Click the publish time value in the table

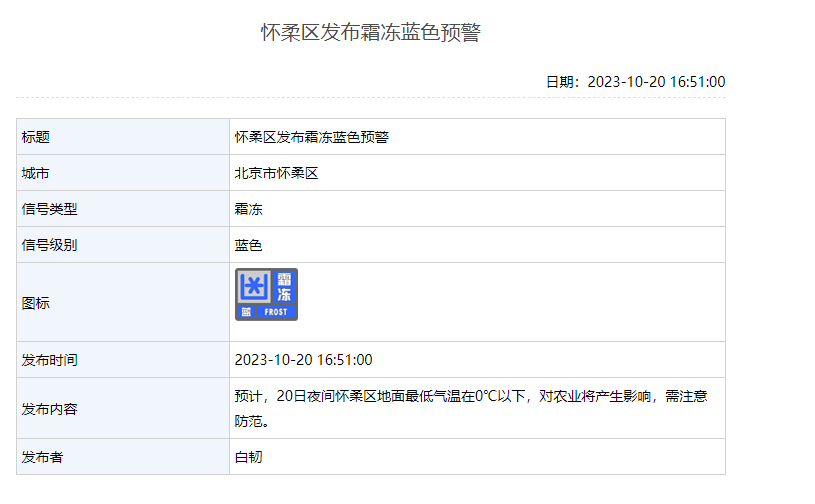pyautogui.click(x=303, y=360)
